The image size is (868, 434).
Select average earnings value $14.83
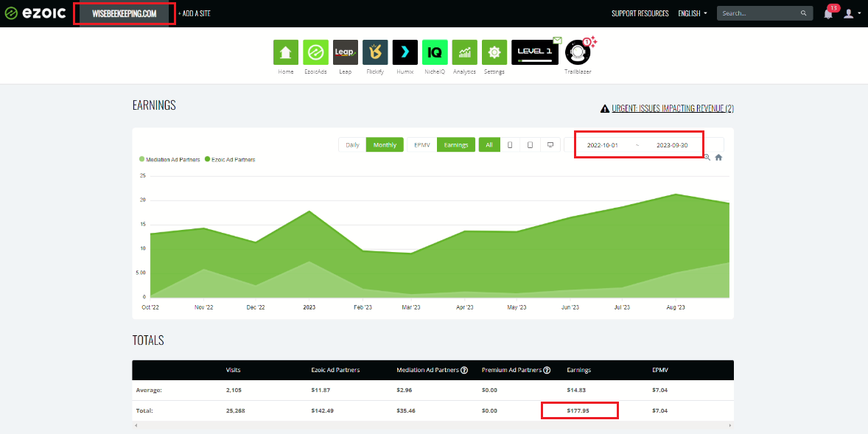coord(577,391)
